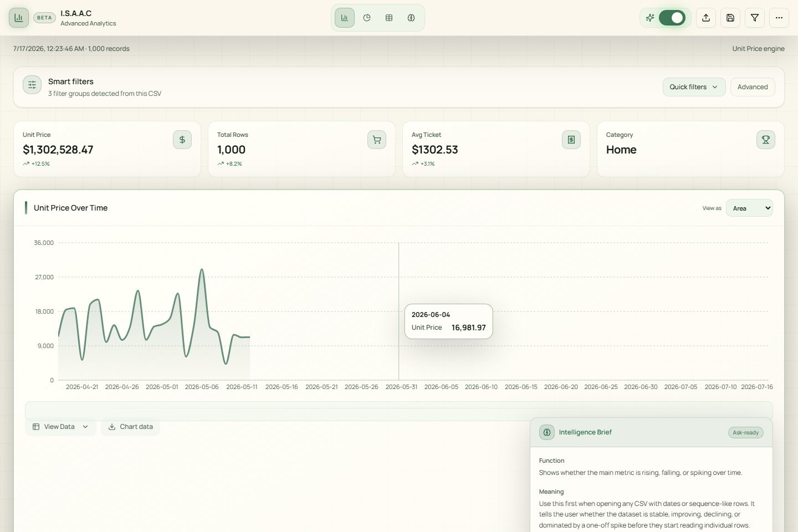798x532 pixels.
Task: Click the save disk icon button
Action: 730,18
